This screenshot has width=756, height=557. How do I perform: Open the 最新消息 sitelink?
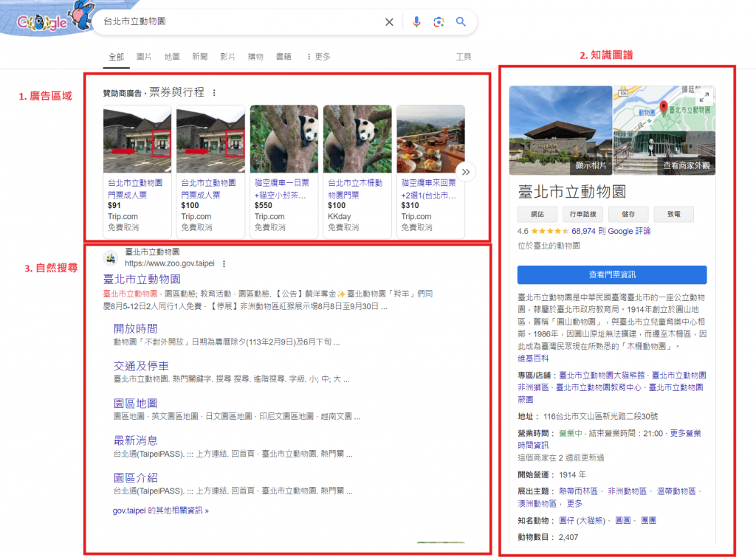136,440
